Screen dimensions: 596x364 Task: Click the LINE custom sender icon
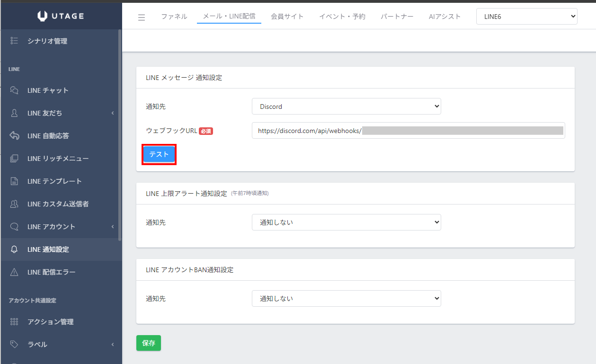pyautogui.click(x=14, y=204)
